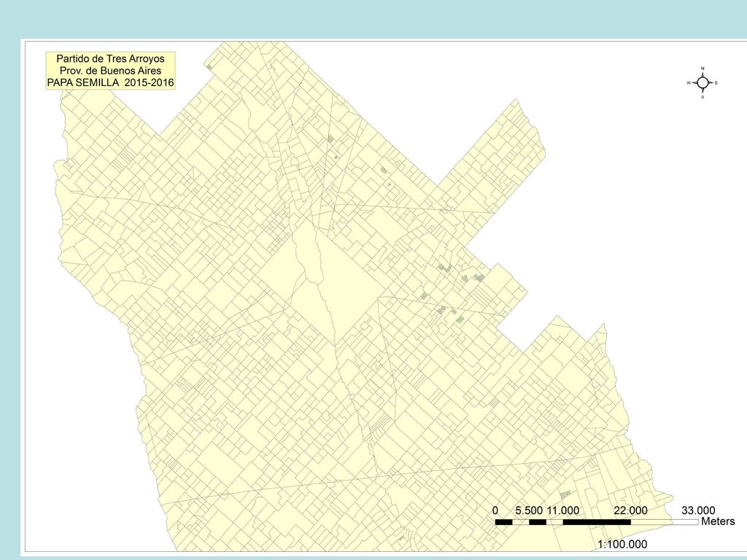Click the '1:100.000' scale text
Image resolution: width=747 pixels, height=560 pixels.
click(622, 544)
